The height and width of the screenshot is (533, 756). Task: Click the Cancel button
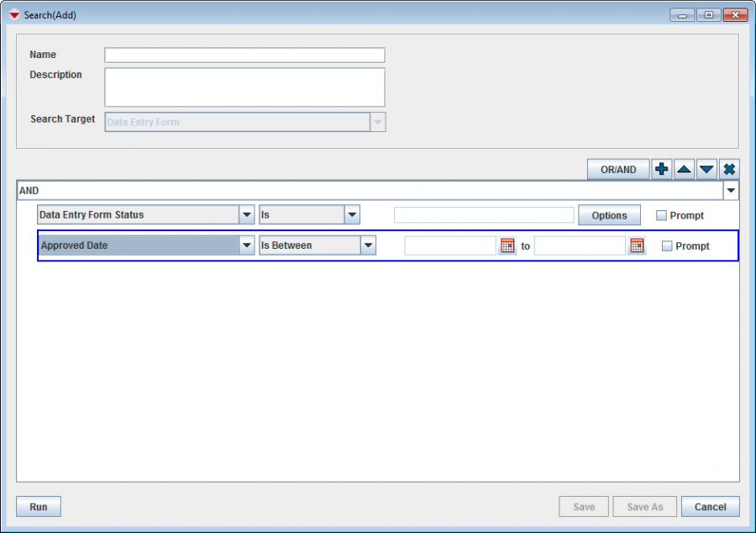(x=710, y=507)
